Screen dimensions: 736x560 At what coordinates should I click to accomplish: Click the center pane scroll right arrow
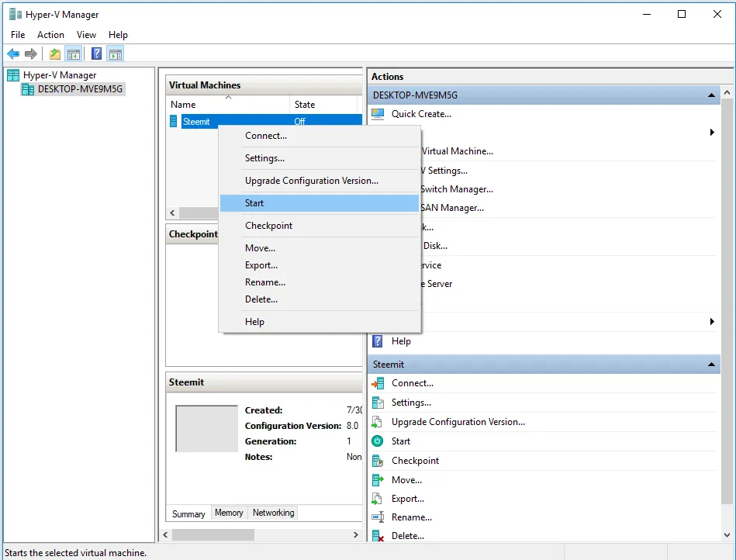tap(356, 534)
